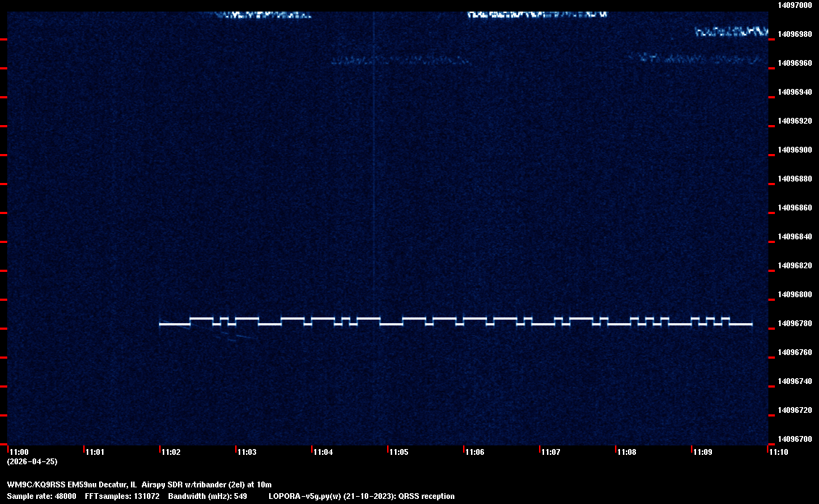Image resolution: width=819 pixels, height=504 pixels.
Task: Click the start of the white FSK trace
Action: tap(161, 325)
